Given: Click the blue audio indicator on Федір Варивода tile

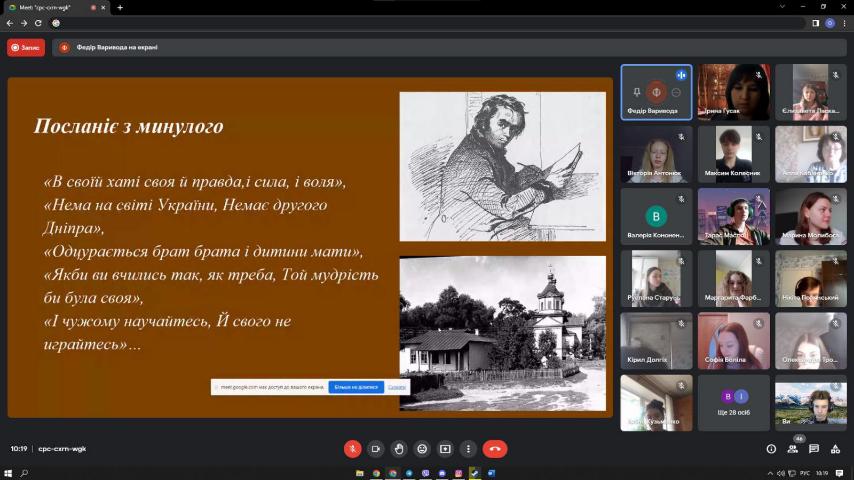Looking at the screenshot, I should pos(681,75).
